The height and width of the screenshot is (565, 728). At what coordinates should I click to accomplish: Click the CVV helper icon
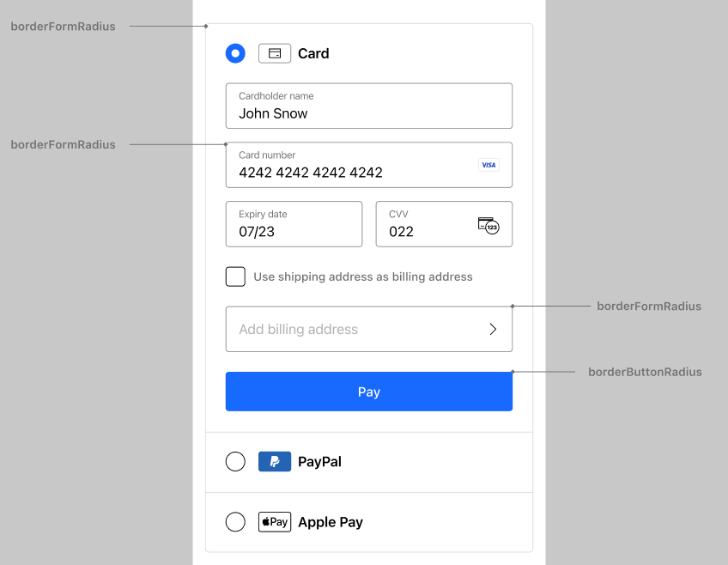(490, 224)
